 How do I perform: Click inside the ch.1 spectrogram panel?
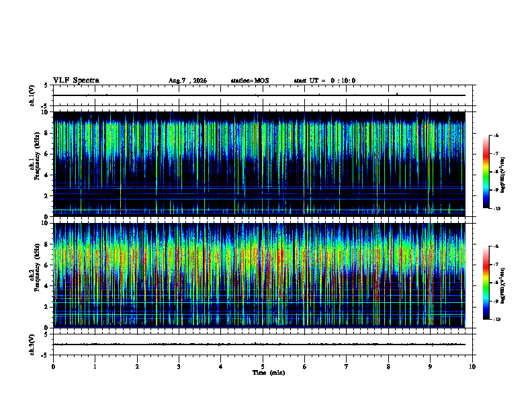click(259, 164)
